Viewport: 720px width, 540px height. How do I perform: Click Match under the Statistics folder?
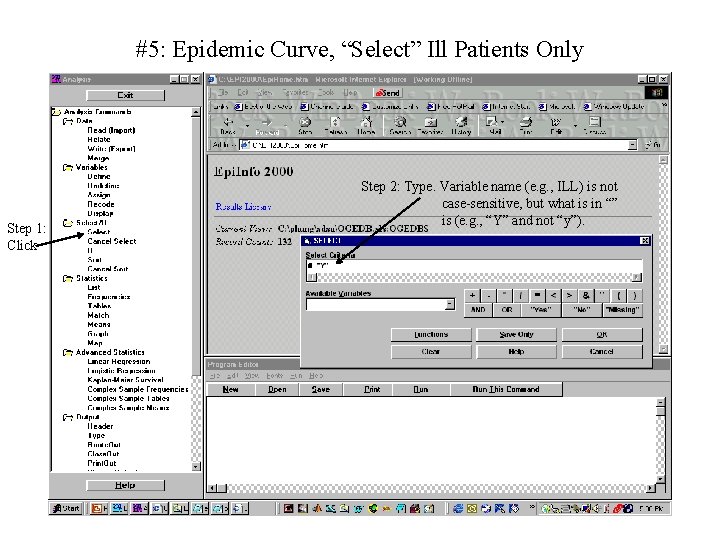98,315
